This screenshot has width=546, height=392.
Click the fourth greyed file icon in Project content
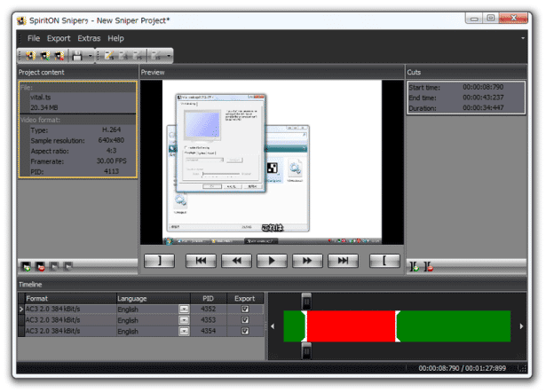[67, 267]
